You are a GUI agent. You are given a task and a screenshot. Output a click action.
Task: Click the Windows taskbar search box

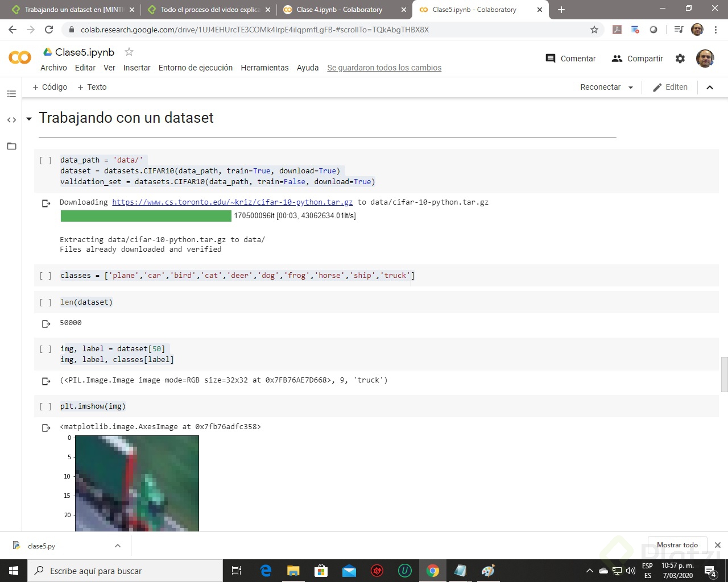[x=125, y=571]
